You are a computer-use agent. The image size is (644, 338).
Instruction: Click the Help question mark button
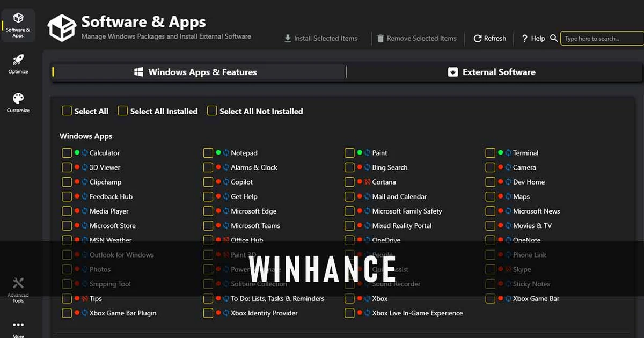[x=533, y=39]
